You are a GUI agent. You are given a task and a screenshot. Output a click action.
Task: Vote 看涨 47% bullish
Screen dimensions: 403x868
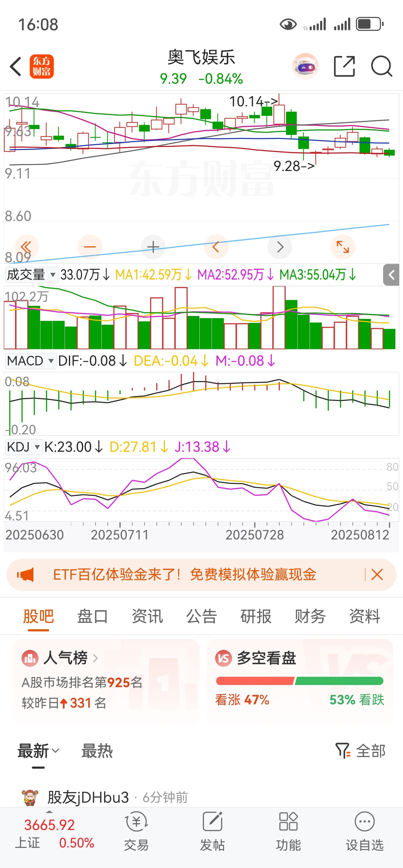tap(242, 700)
